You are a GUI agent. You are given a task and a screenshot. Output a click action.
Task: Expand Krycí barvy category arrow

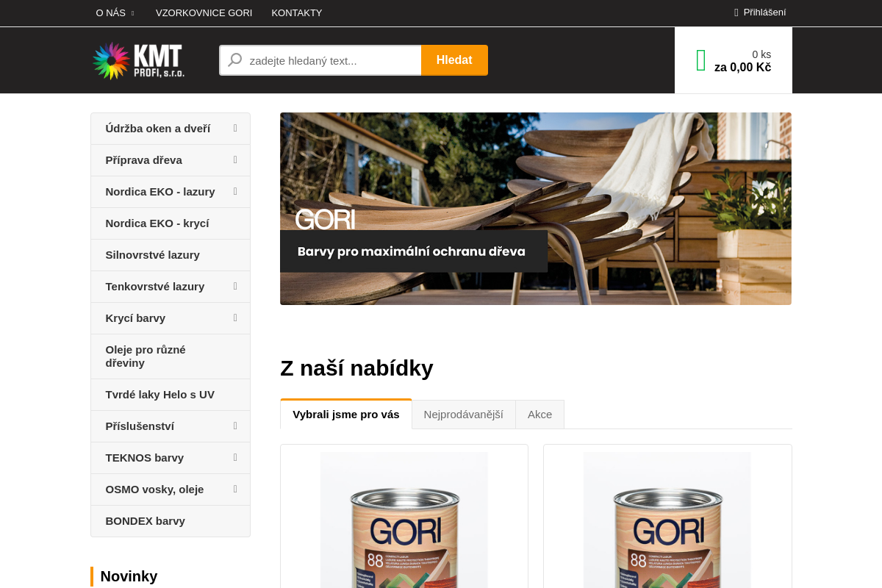pyautogui.click(x=235, y=318)
